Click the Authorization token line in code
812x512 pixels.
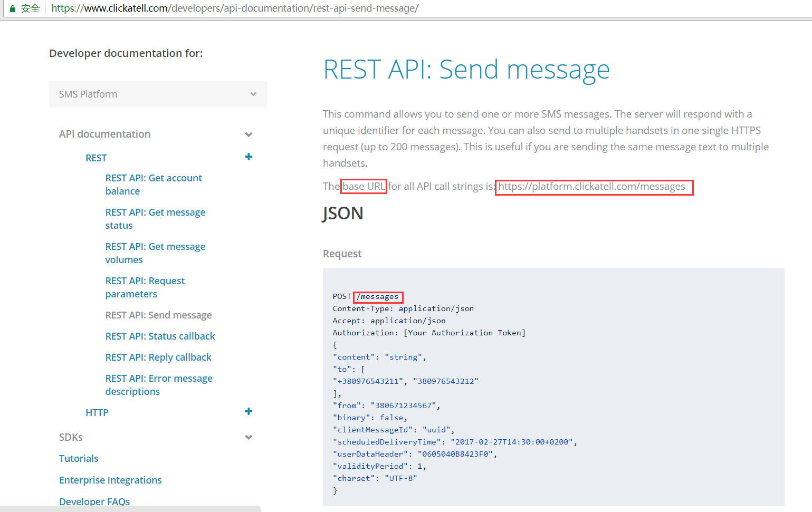pos(429,333)
